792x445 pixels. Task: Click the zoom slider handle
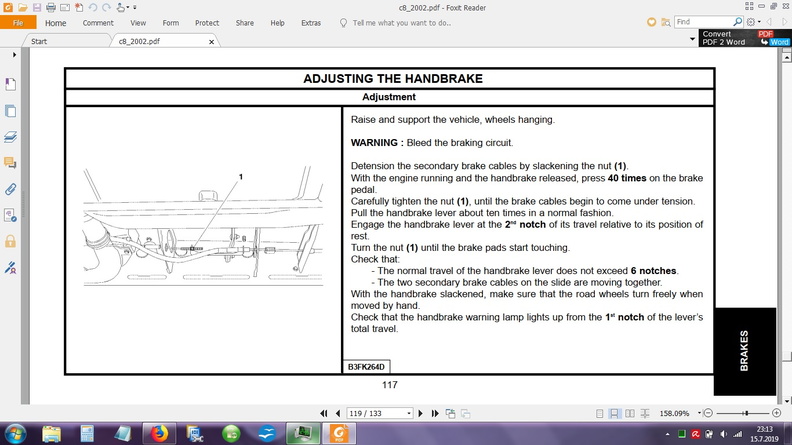[745, 413]
